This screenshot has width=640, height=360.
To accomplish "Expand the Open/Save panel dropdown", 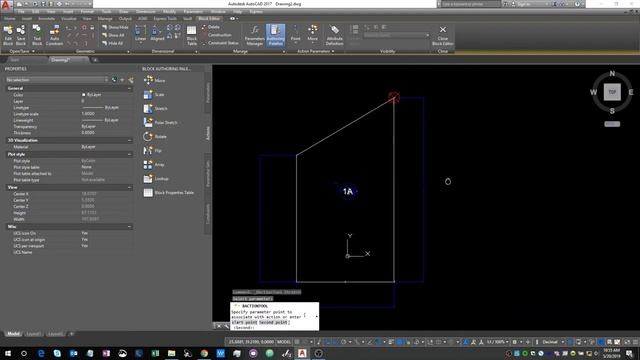I will point(22,51).
